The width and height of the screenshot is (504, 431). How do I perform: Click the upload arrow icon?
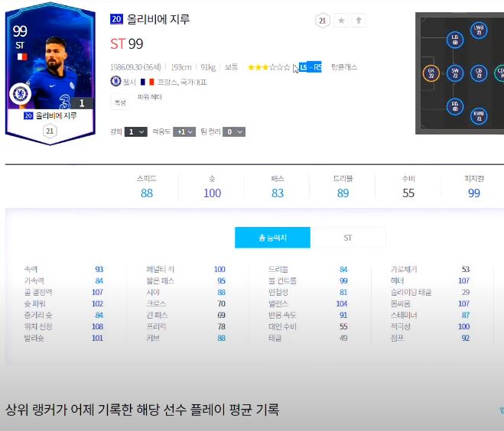coord(359,21)
